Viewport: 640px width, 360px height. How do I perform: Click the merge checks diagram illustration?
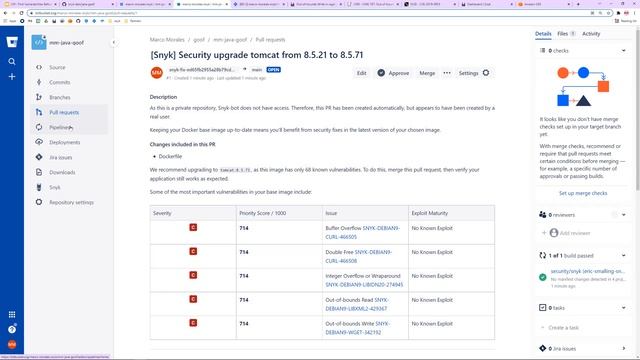click(583, 86)
